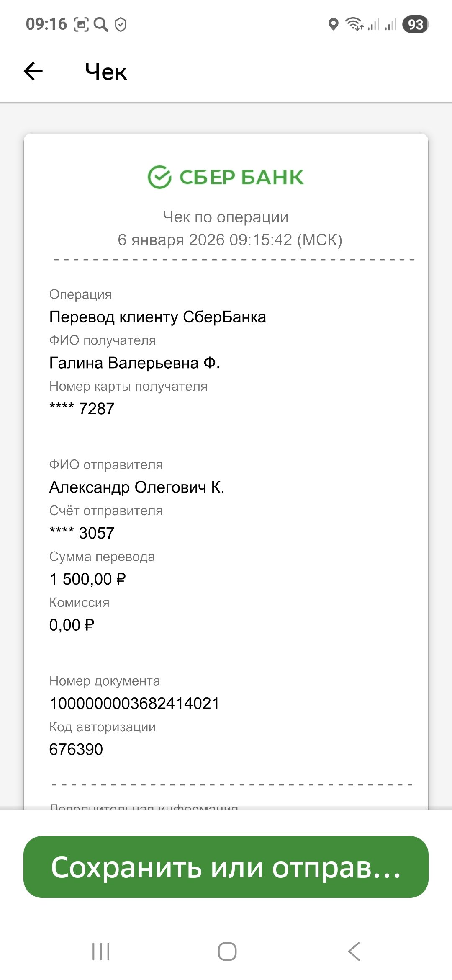
Task: Tap the location pin status icon
Action: [x=333, y=24]
